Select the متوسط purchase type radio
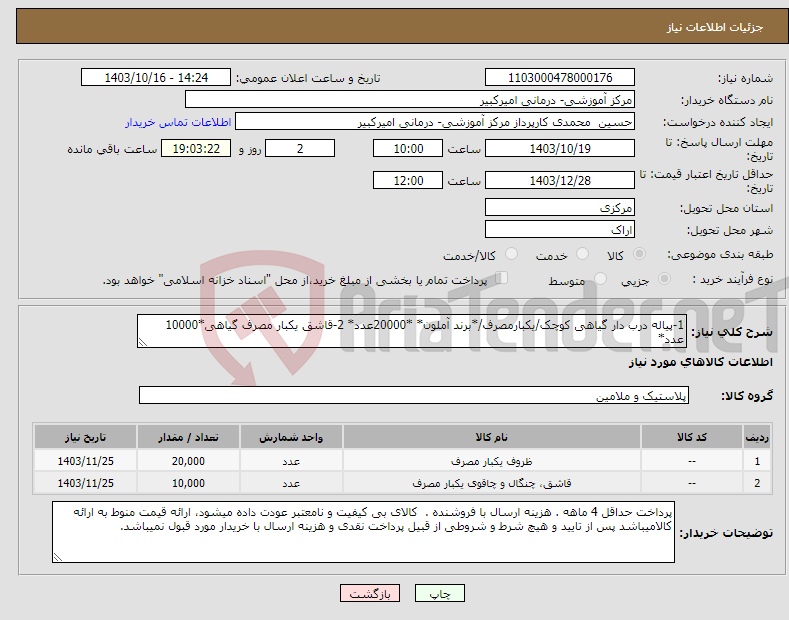The width and height of the screenshot is (789, 620). (600, 279)
